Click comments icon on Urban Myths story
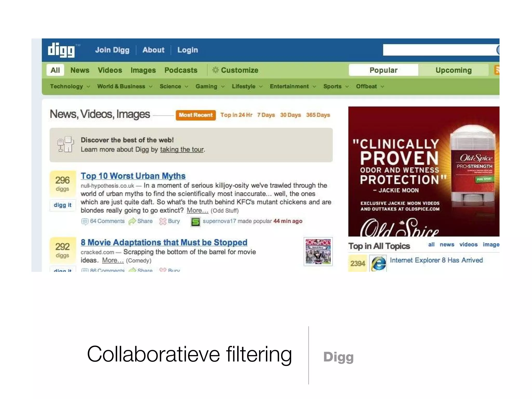The height and width of the screenshot is (399, 532). pyautogui.click(x=85, y=221)
